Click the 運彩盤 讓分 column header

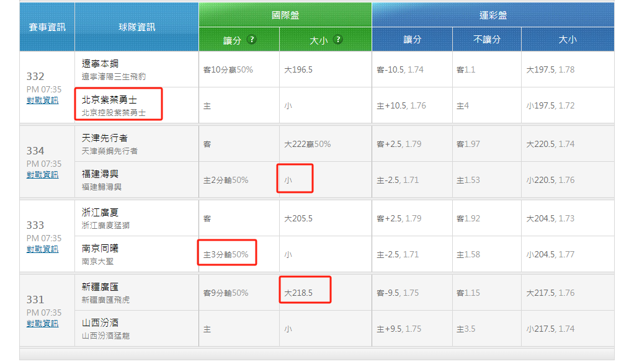click(x=413, y=39)
